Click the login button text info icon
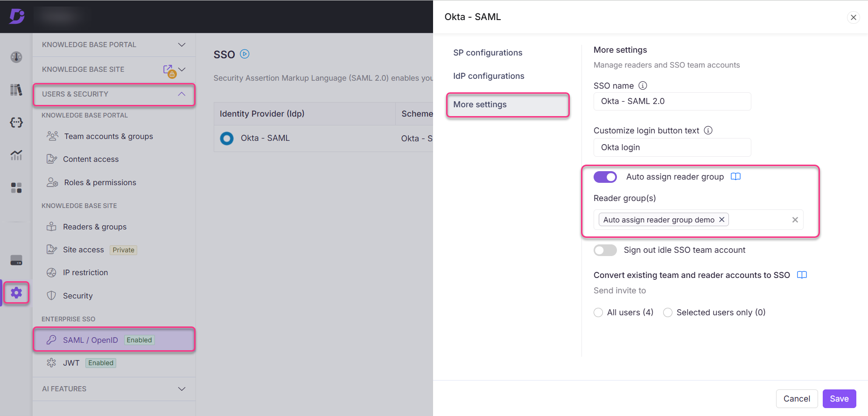The width and height of the screenshot is (868, 416). 708,130
